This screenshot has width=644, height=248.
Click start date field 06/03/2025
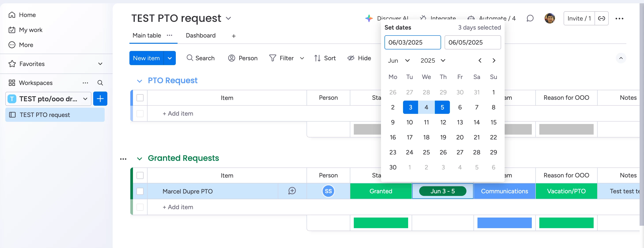[x=413, y=42]
